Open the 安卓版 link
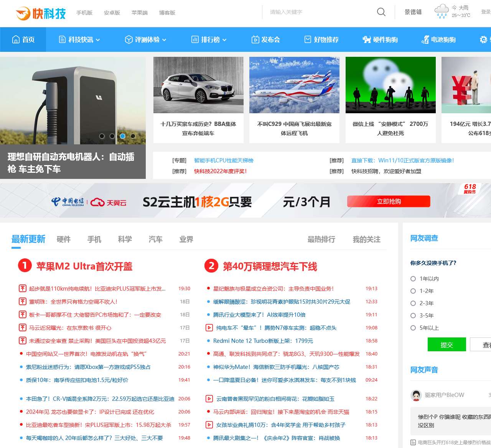The image size is (491, 448). [x=112, y=13]
